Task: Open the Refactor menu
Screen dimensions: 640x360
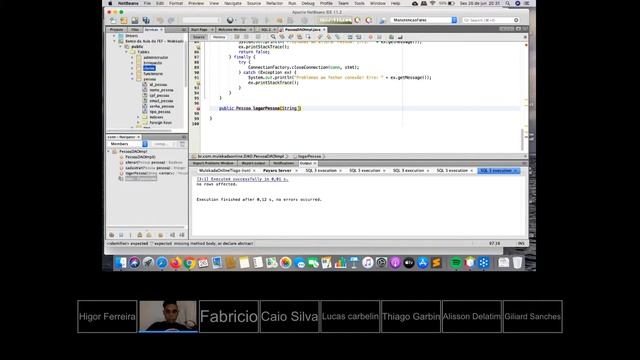Action: coord(274,3)
